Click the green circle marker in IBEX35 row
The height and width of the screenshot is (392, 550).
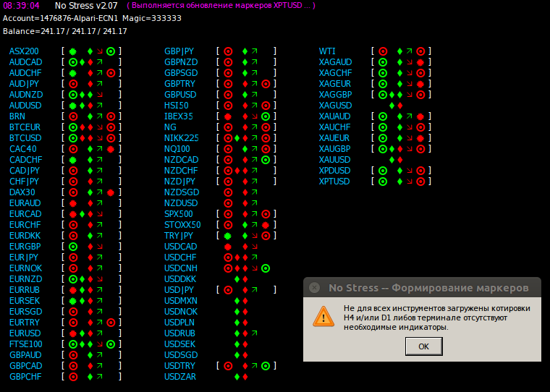point(266,116)
